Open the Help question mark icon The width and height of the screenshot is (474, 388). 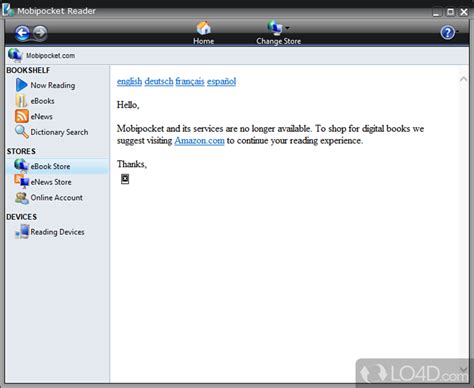pyautogui.click(x=448, y=33)
